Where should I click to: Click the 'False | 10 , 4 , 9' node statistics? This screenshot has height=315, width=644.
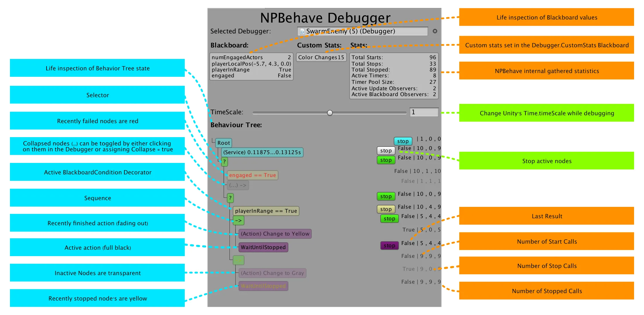(x=419, y=207)
